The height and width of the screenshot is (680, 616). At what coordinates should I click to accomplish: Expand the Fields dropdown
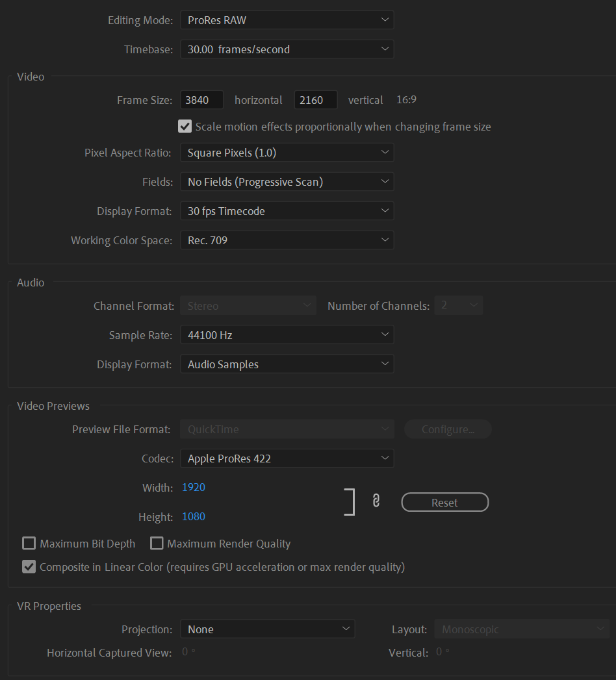pos(287,181)
